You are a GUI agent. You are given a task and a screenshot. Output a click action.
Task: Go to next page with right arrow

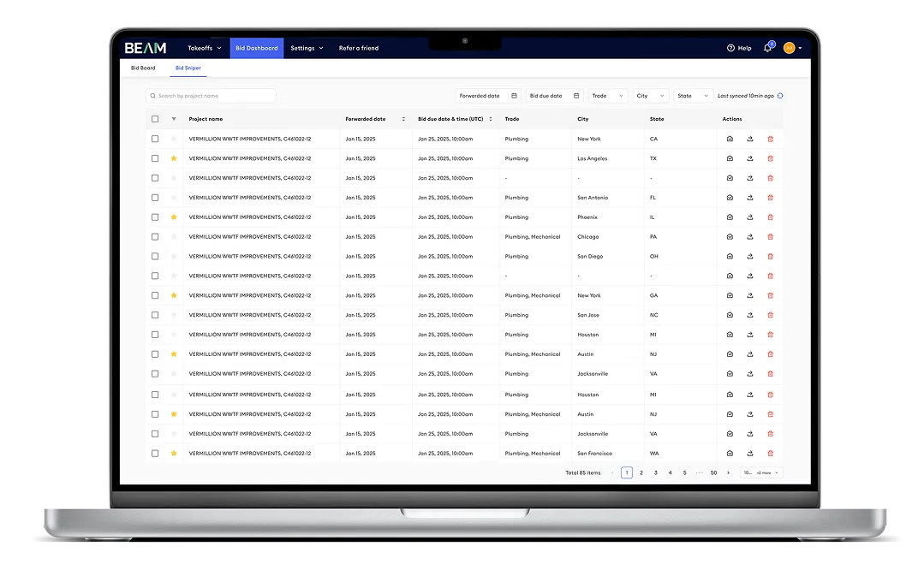click(x=729, y=472)
